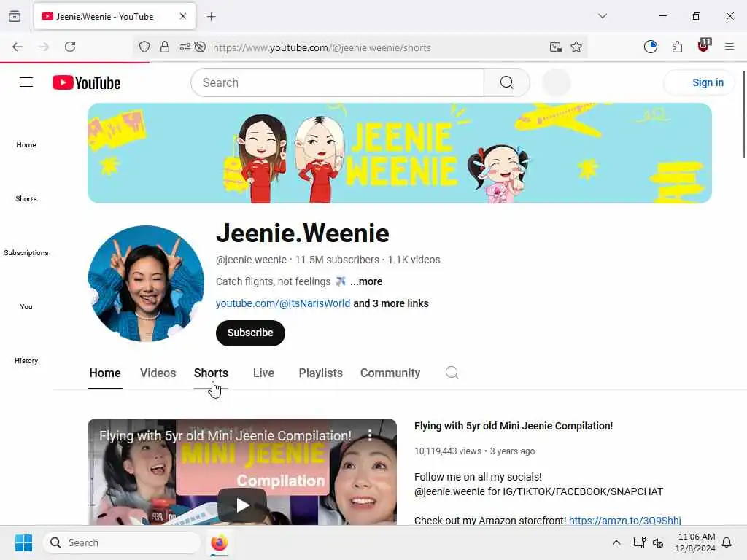Open 'Flying with 5yr old Mini Jeenie Compilation!' title
This screenshot has width=747, height=560.
(x=514, y=426)
